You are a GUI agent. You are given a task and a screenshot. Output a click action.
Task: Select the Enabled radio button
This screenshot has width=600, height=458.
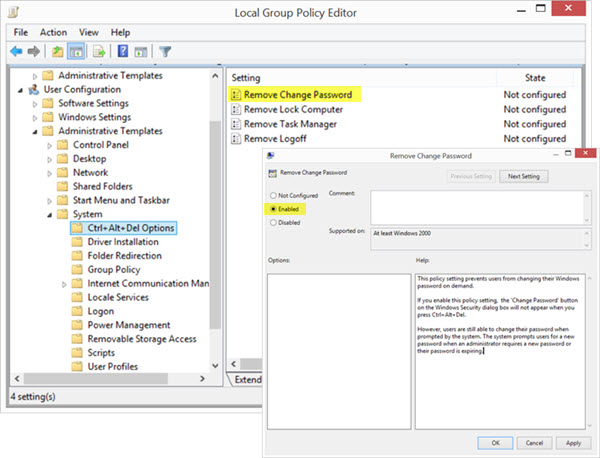(x=273, y=209)
